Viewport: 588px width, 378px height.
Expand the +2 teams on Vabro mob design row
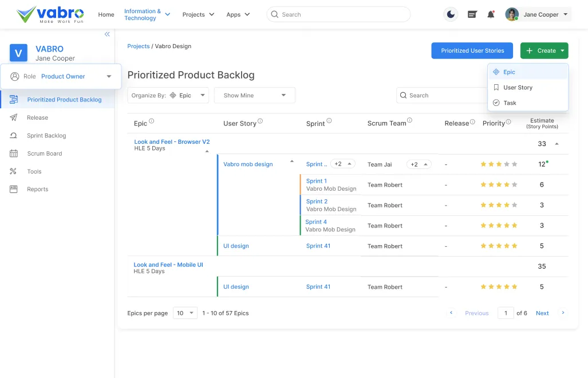(419, 164)
